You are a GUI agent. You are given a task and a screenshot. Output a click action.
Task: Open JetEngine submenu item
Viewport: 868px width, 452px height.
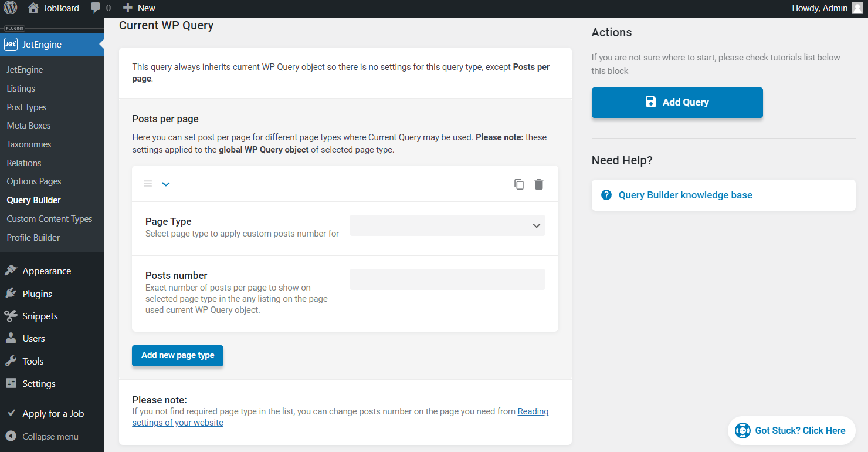click(25, 70)
